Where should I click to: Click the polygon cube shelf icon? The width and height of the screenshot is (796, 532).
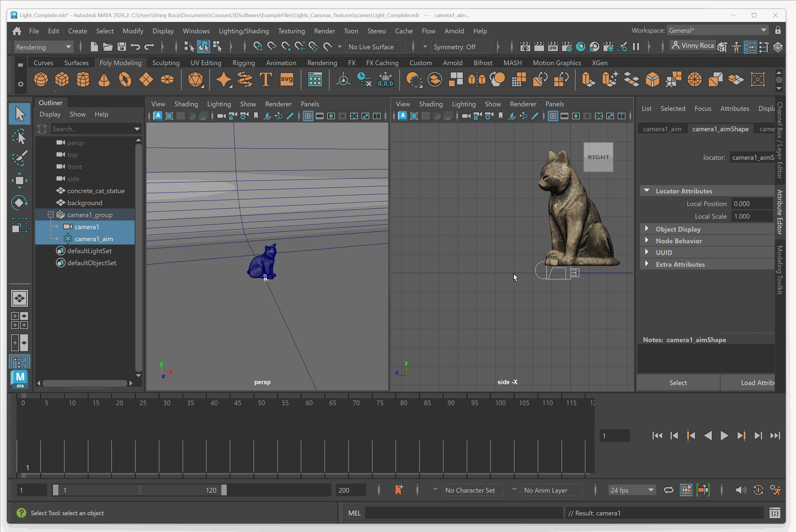(62, 80)
